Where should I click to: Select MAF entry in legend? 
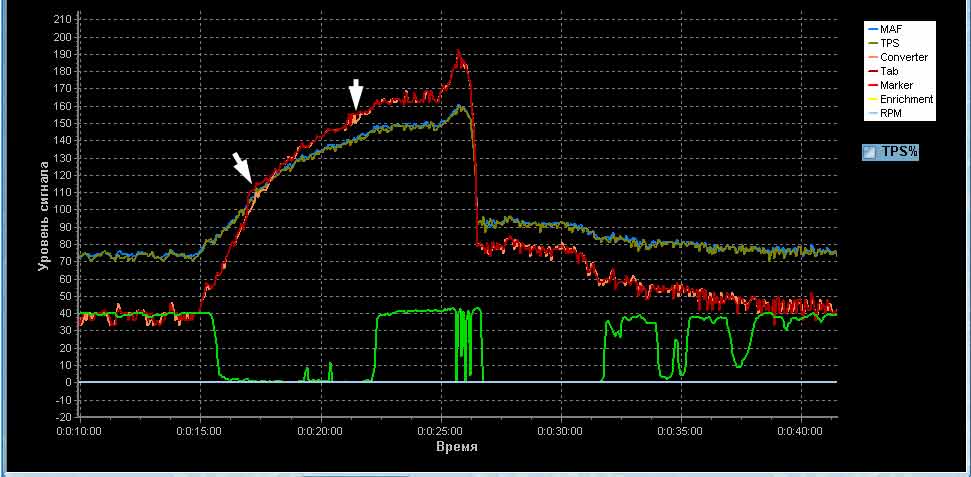(x=884, y=29)
